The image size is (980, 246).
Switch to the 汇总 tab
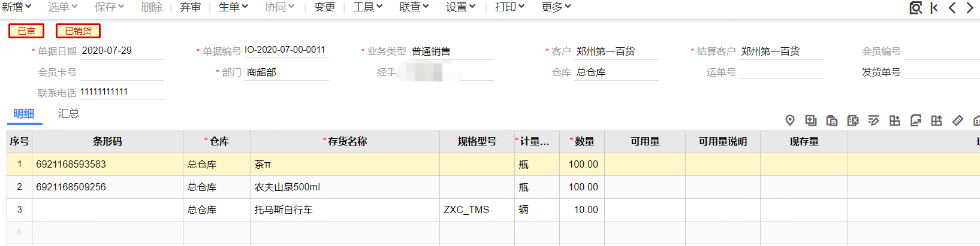coord(68,113)
